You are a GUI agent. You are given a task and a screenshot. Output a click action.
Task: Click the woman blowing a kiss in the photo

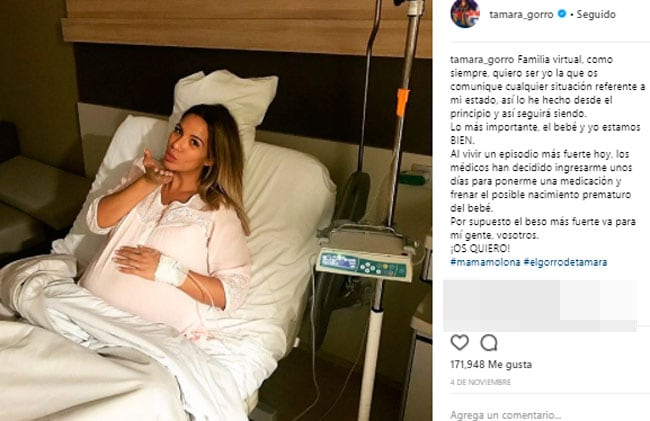174,215
